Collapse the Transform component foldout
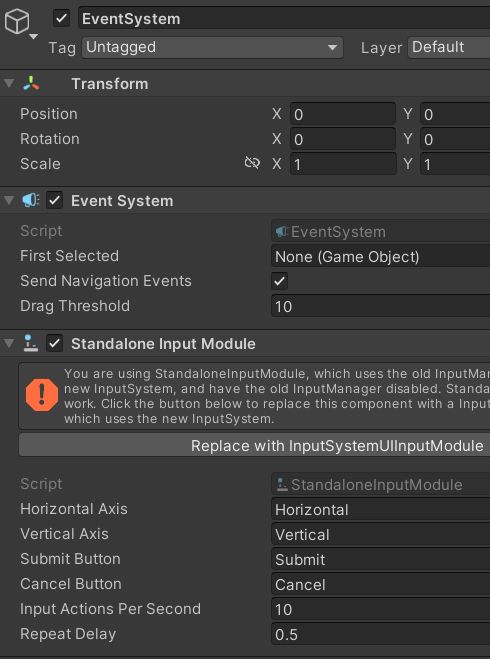Viewport: 490px width, 659px height. 8,83
